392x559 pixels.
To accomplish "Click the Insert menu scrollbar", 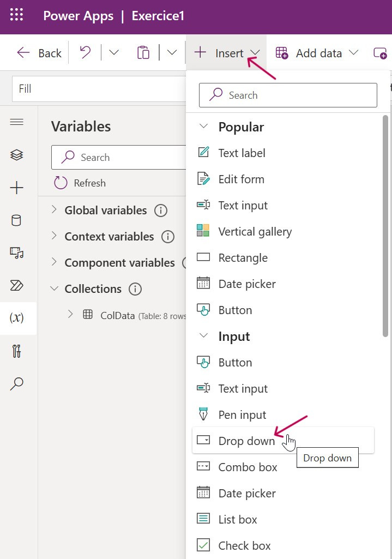I will click(x=385, y=226).
